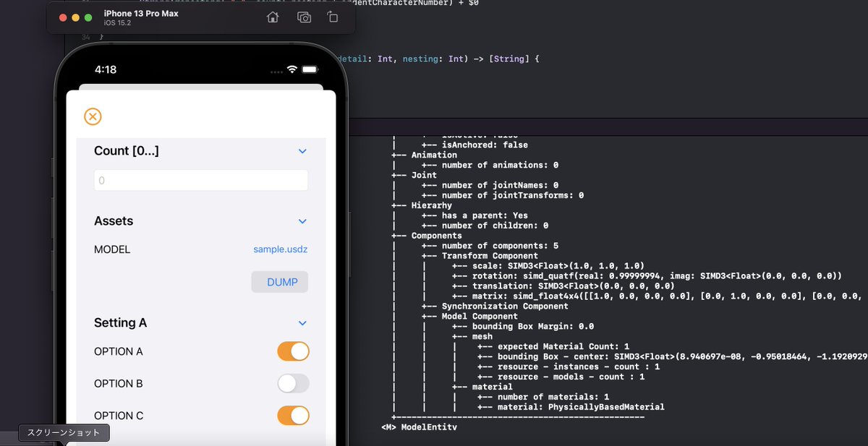This screenshot has height=446, width=868.
Task: Turn on the OPTION B switch
Action: click(294, 383)
